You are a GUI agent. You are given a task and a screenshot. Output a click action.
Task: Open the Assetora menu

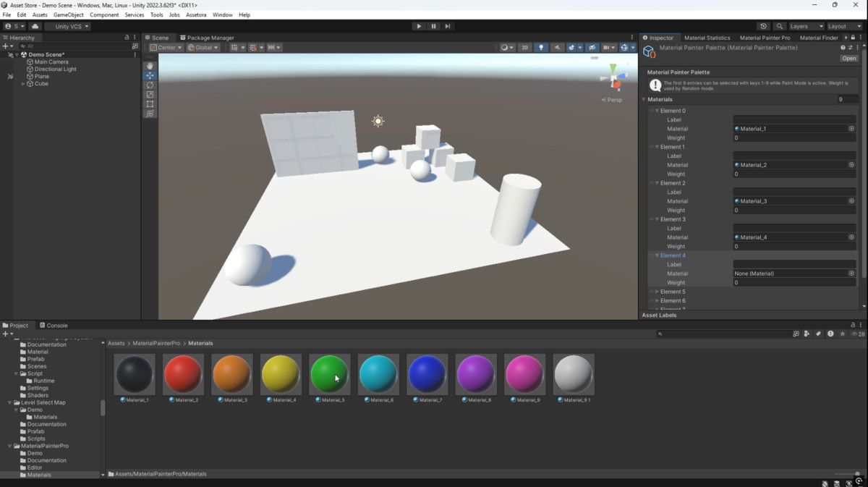click(196, 14)
